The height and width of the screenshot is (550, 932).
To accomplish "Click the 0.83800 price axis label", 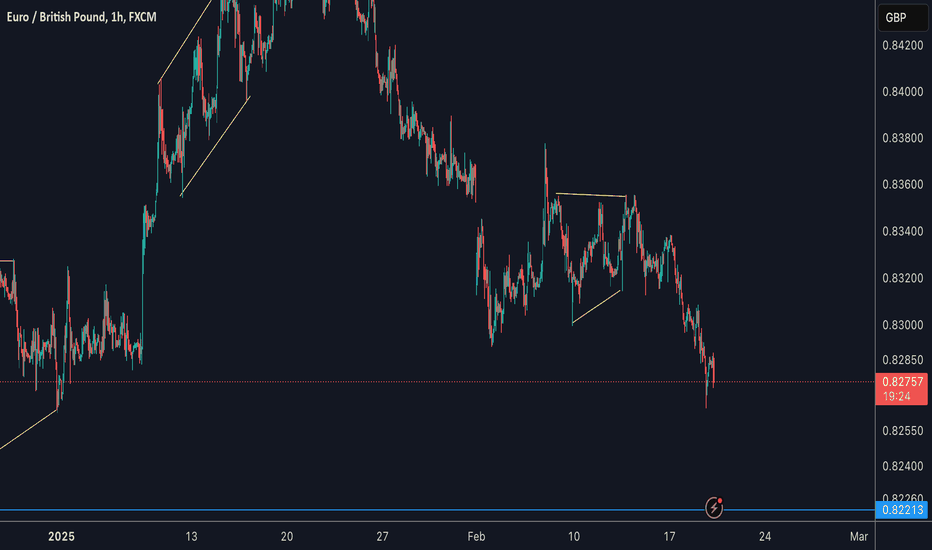I will click(x=902, y=138).
